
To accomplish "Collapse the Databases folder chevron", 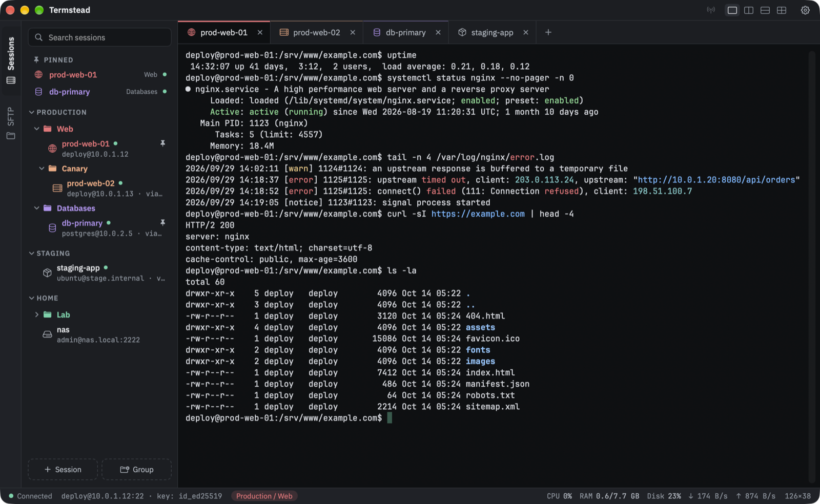I will (x=37, y=208).
